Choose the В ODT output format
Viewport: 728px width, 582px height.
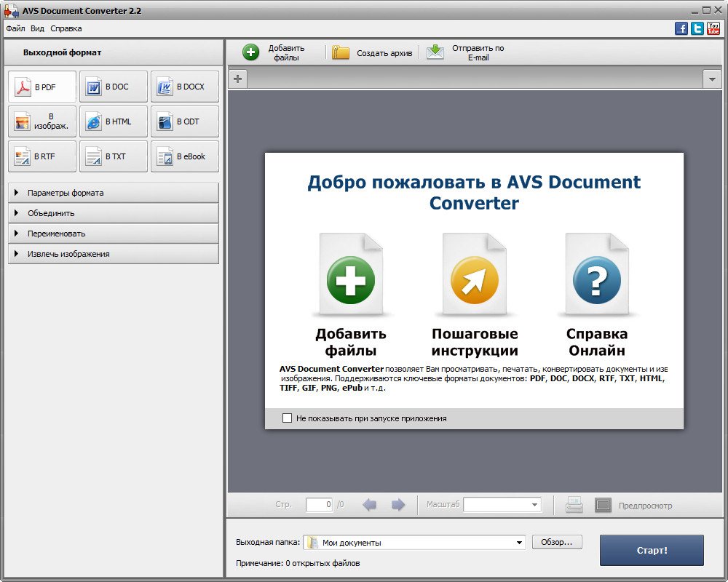[185, 121]
